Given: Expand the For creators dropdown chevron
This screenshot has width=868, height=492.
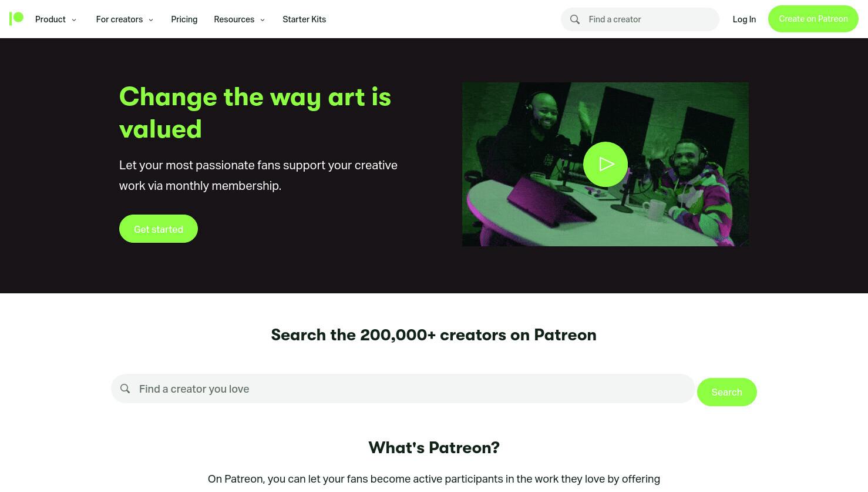Looking at the screenshot, I should pos(151,20).
